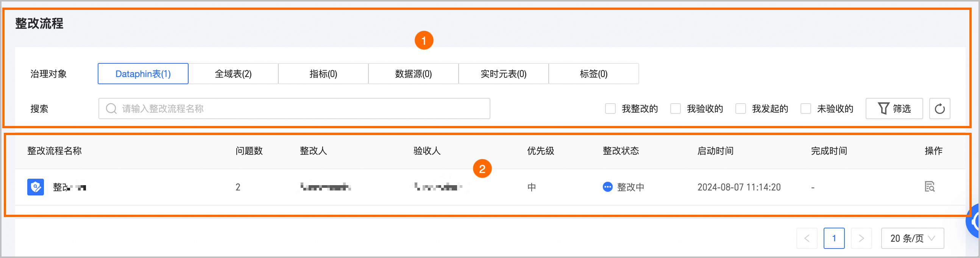
Task: Click the blue shield icon of the rectification row
Action: tap(35, 187)
